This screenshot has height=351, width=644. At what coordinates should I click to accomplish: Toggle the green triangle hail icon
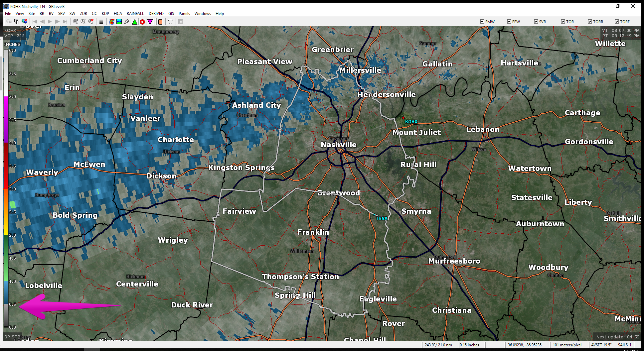(x=134, y=22)
